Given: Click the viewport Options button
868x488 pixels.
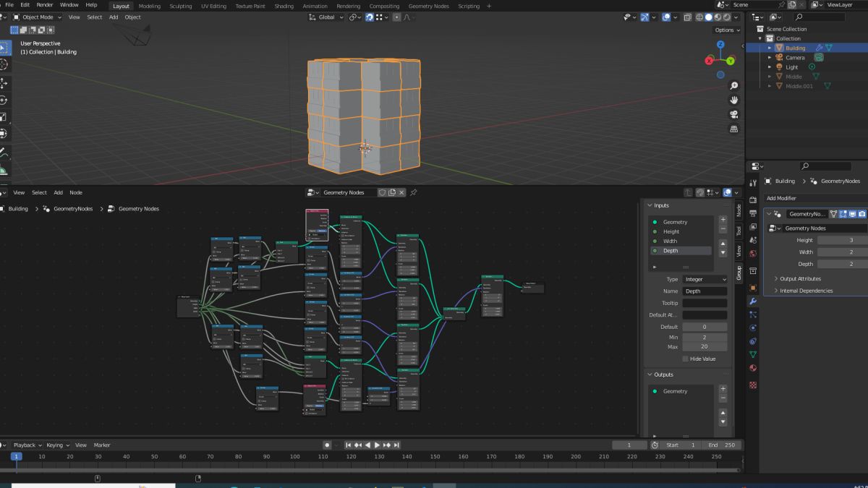Looking at the screenshot, I should pyautogui.click(x=727, y=30).
